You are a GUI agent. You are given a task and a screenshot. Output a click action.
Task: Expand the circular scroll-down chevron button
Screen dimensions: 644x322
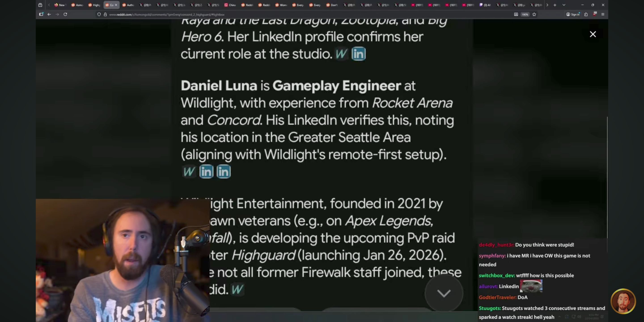click(444, 293)
